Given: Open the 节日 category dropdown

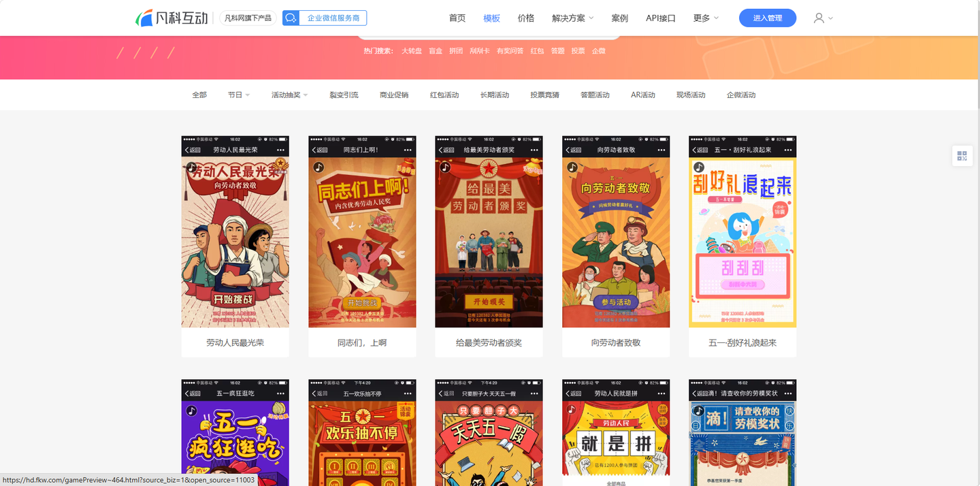Looking at the screenshot, I should [x=239, y=95].
